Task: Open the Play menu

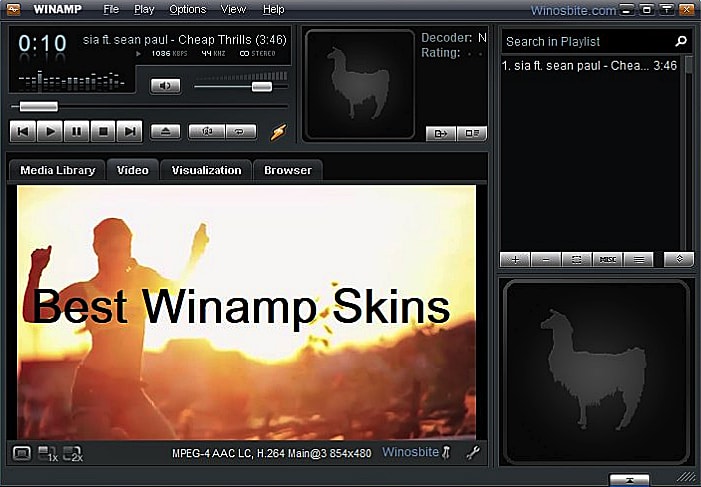Action: (144, 9)
